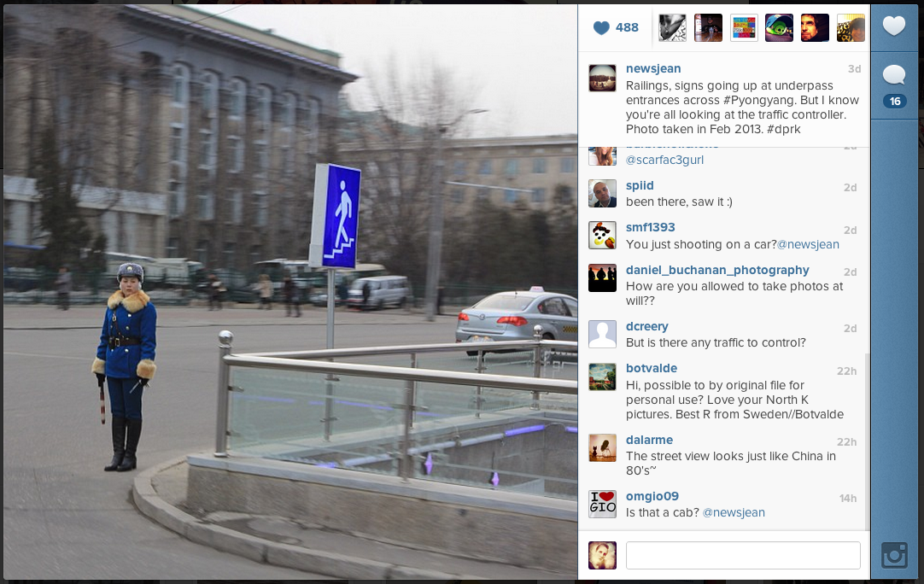Visit newsjean username link in caption
The image size is (924, 584).
653,68
